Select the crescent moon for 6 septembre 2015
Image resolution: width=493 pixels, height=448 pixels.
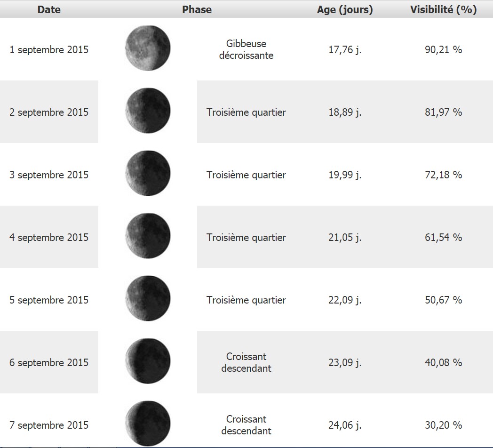tap(148, 361)
